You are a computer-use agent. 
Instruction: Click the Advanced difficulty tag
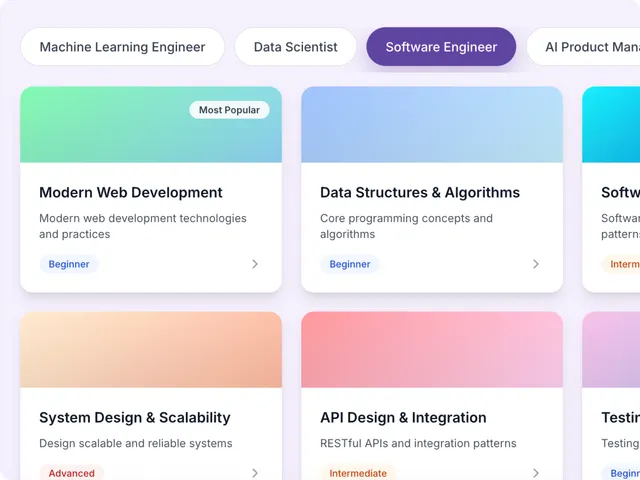71,473
